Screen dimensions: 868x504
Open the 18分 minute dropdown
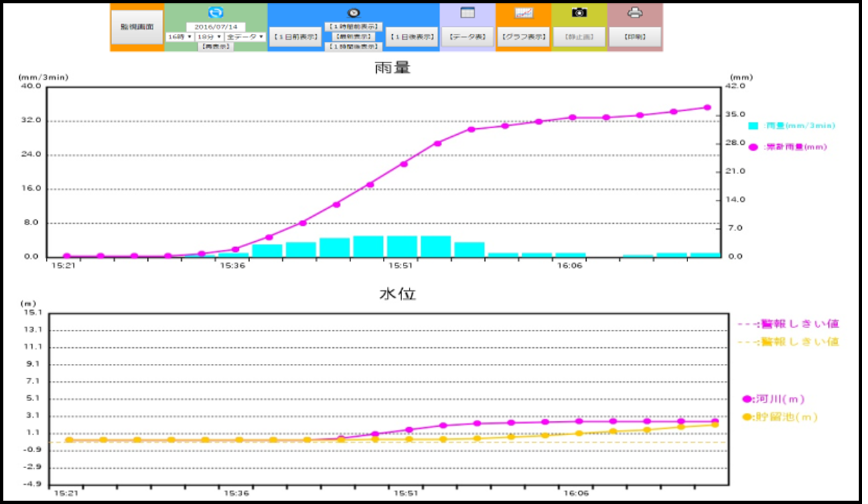coord(209,37)
